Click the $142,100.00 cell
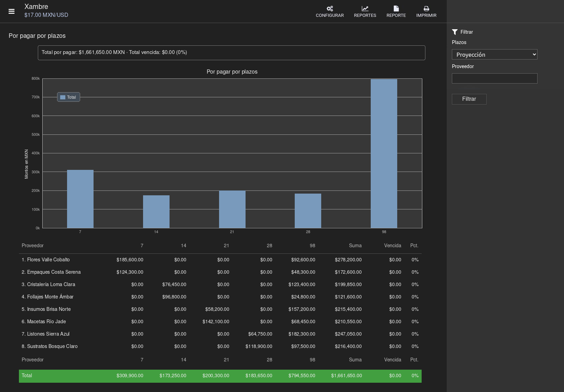The height and width of the screenshot is (392, 564). pos(216,322)
